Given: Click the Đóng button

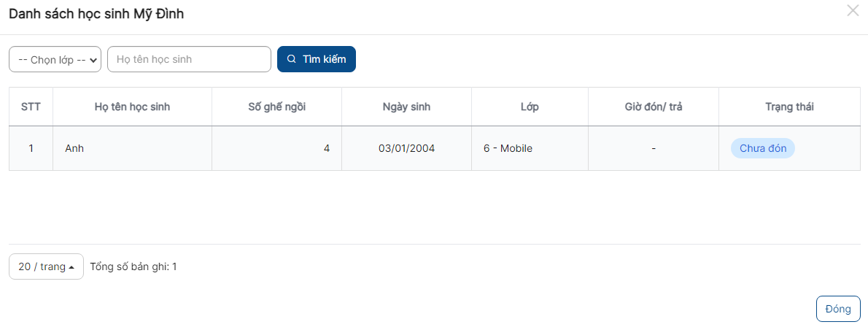Looking at the screenshot, I should [838, 309].
